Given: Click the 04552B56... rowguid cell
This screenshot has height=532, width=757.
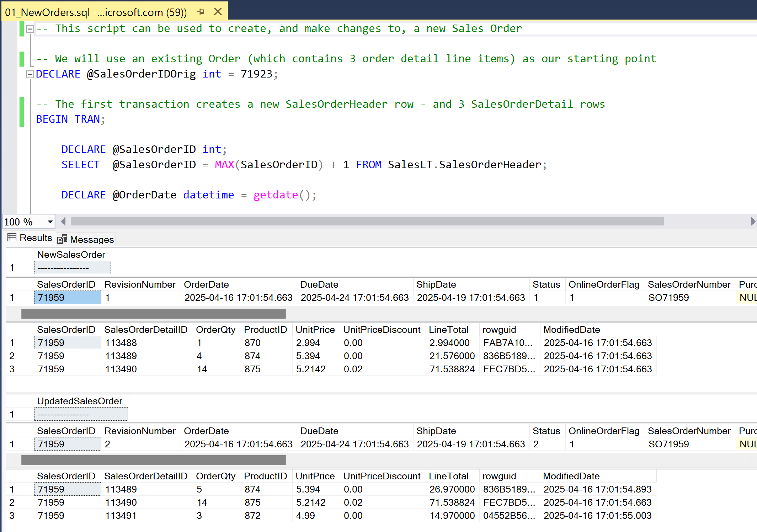Looking at the screenshot, I should coord(509,516).
